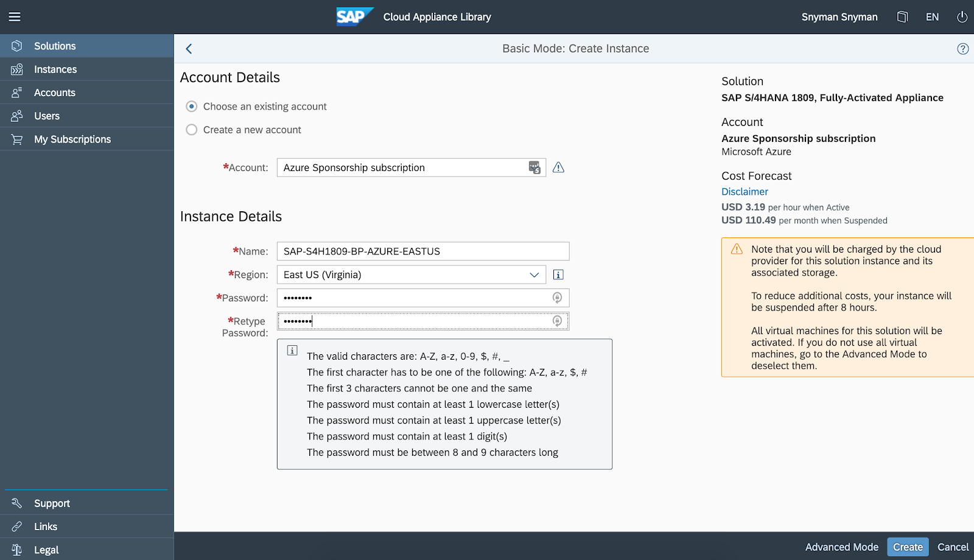Show password in Retype Password field
The width and height of the screenshot is (974, 560).
[557, 321]
